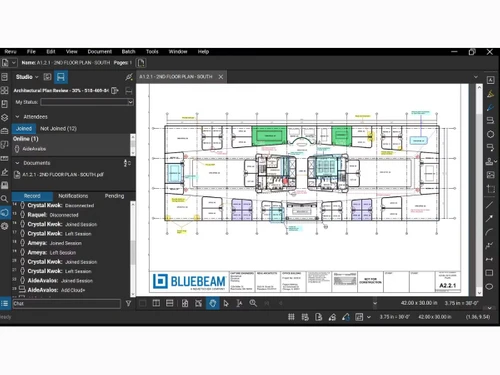500x375 pixels.
Task: Open the Tool Chest panel icon
Action: 4,131
